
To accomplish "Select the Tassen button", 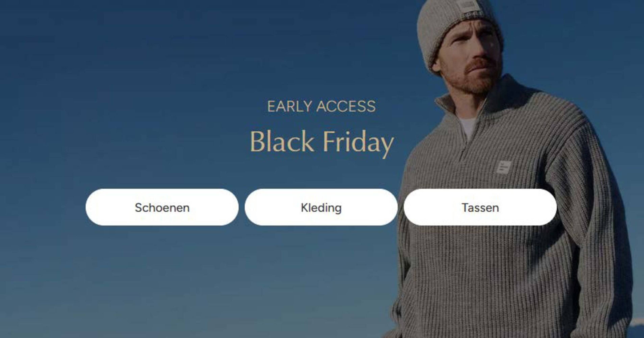I will pos(480,207).
